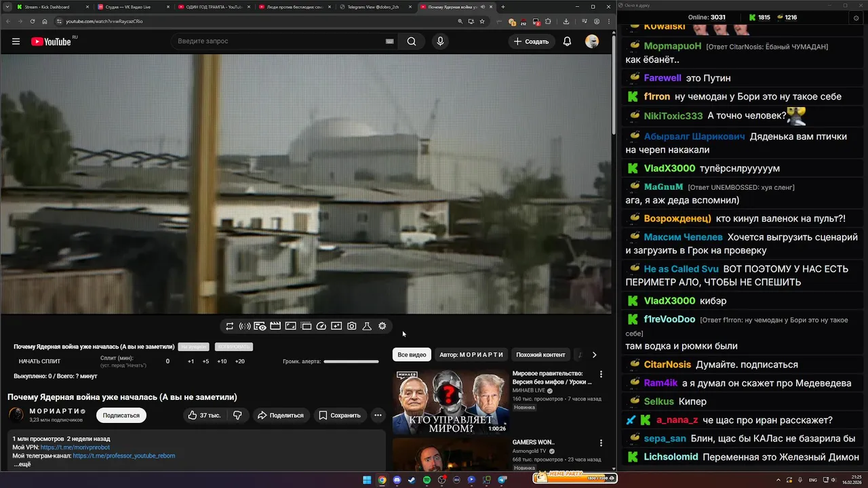Open the gear settings in player toolbar
The image size is (868, 488).
[382, 326]
